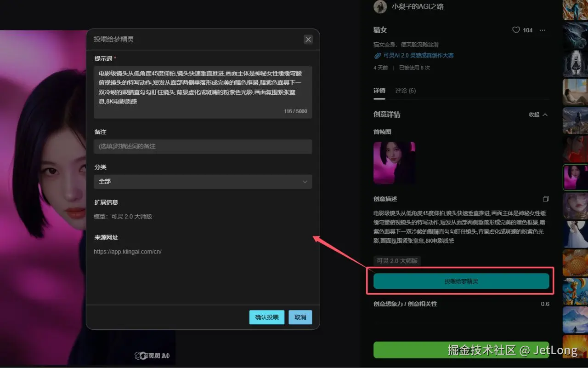
Task: Switch to the 详情 tab
Action: coord(379,91)
